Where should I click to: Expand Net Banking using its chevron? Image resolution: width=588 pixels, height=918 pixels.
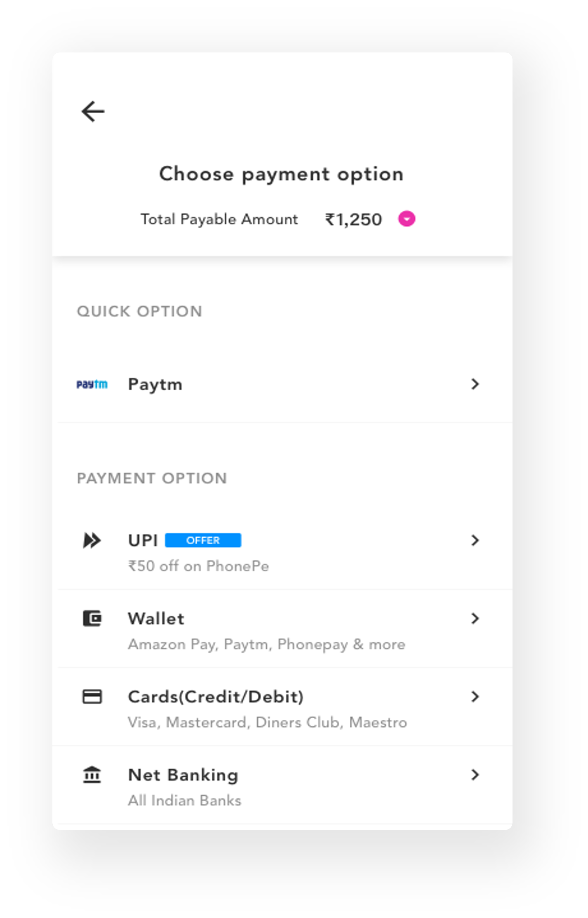474,775
